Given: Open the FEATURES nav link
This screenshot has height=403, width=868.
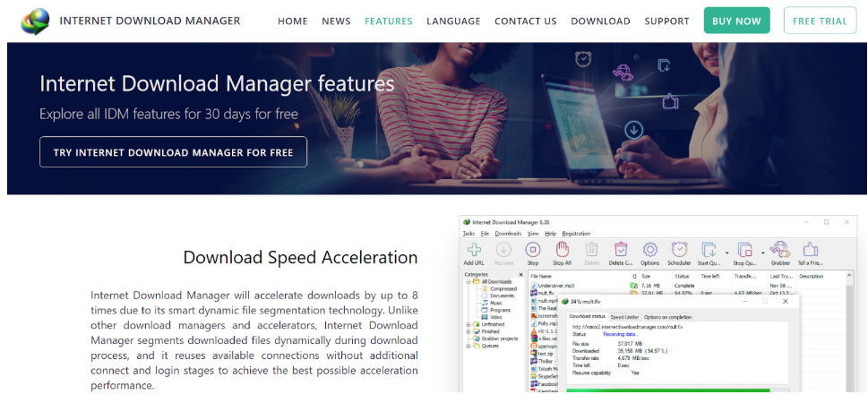Looking at the screenshot, I should click(x=388, y=21).
